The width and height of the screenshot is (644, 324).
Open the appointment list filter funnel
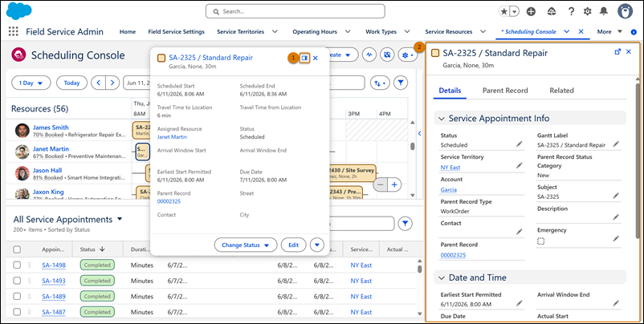click(406, 224)
